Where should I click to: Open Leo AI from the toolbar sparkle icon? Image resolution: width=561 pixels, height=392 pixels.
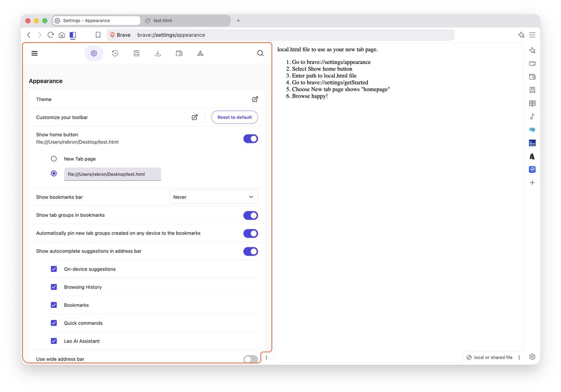[x=521, y=35]
